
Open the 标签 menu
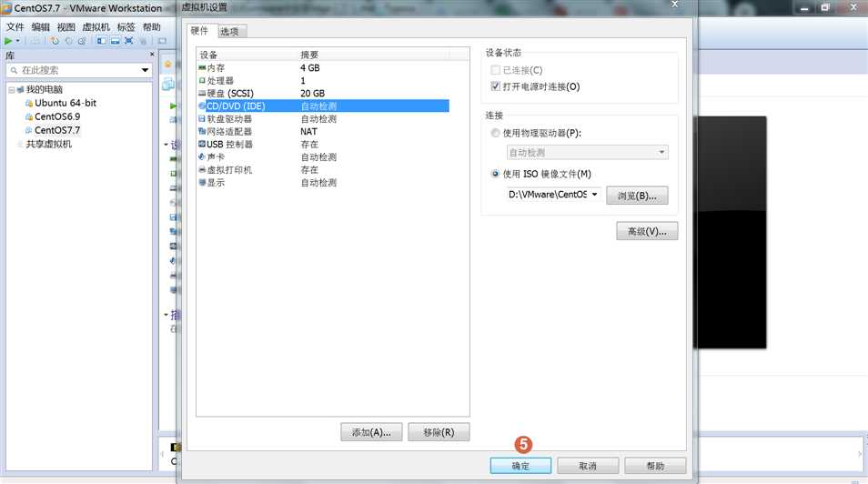coord(126,26)
